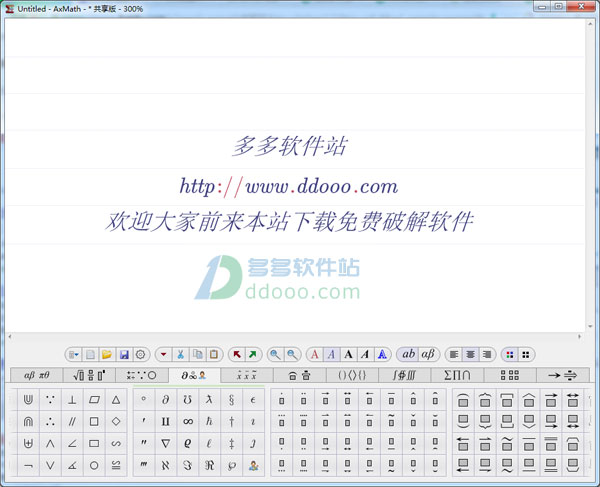Insert the circle ○ symbol

94,465
